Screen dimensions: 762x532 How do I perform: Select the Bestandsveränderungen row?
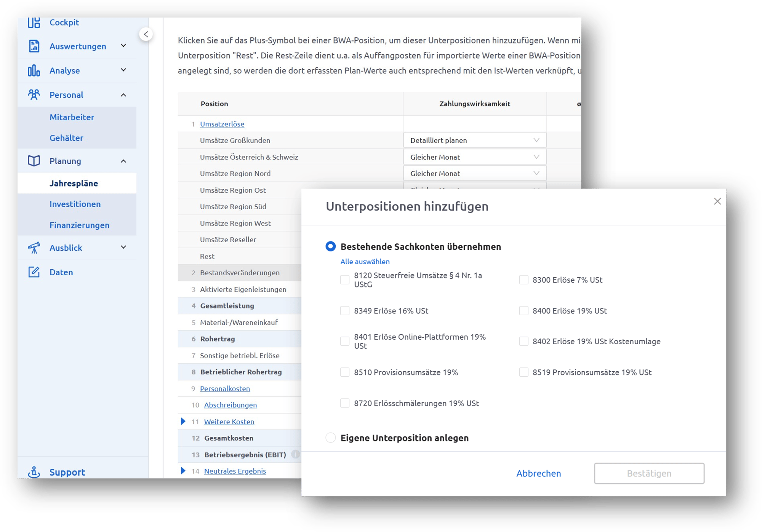tap(240, 273)
